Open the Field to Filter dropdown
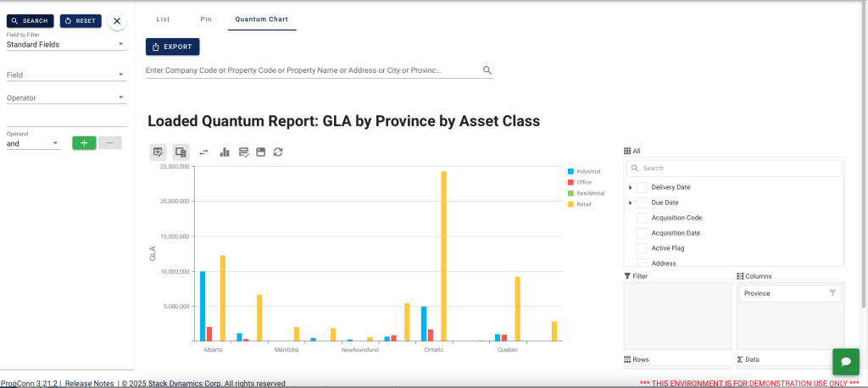Screen dimensions: 868x388 tap(65, 44)
